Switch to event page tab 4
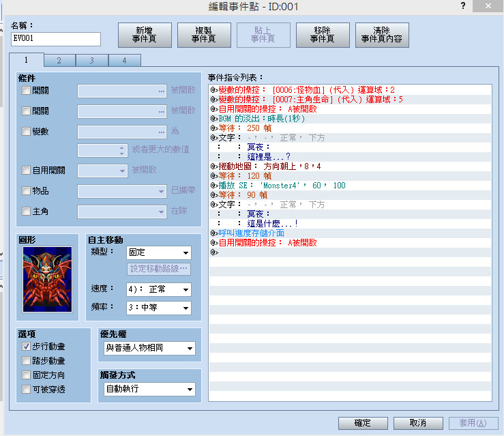Viewport: 504px width, 436px height. coord(124,61)
